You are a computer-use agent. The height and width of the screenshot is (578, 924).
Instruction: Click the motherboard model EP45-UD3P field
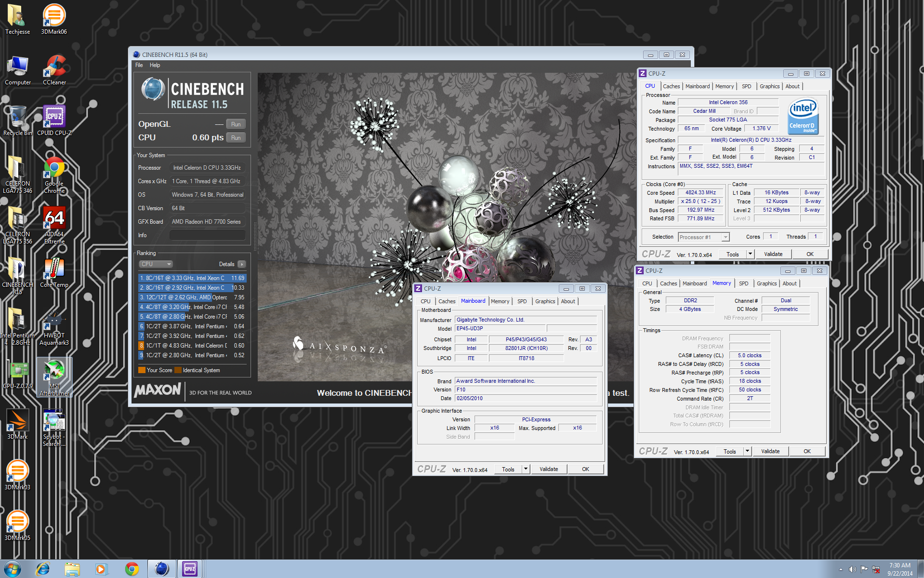click(500, 328)
